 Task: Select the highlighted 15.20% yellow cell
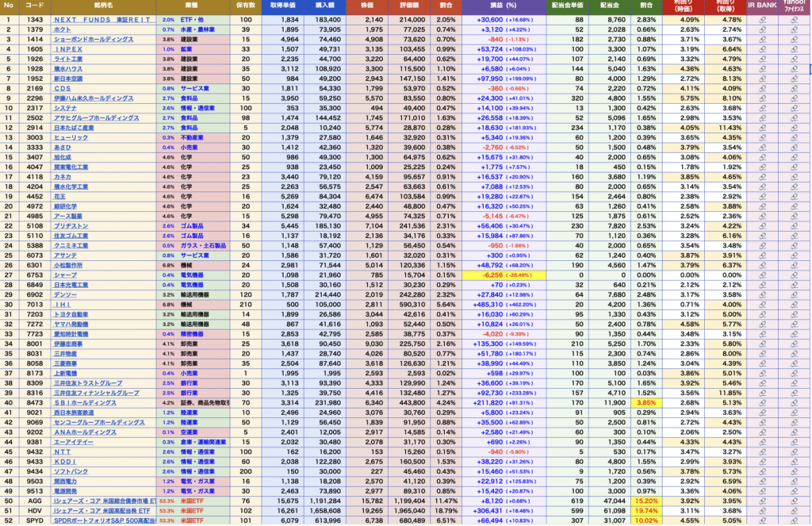pos(646,501)
